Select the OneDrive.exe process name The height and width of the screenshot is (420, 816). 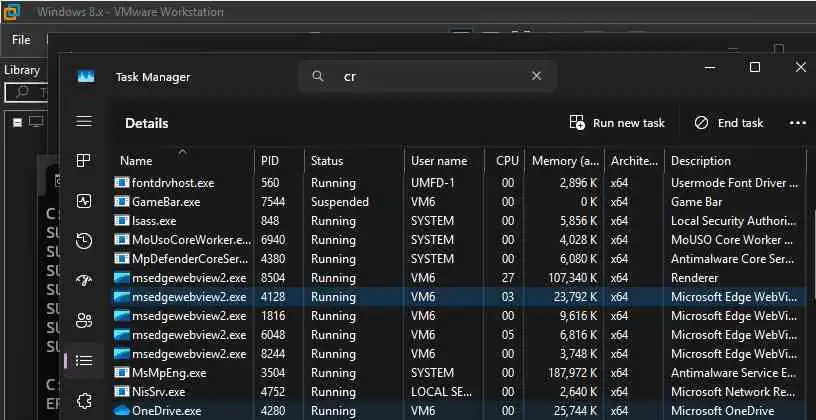tap(167, 411)
